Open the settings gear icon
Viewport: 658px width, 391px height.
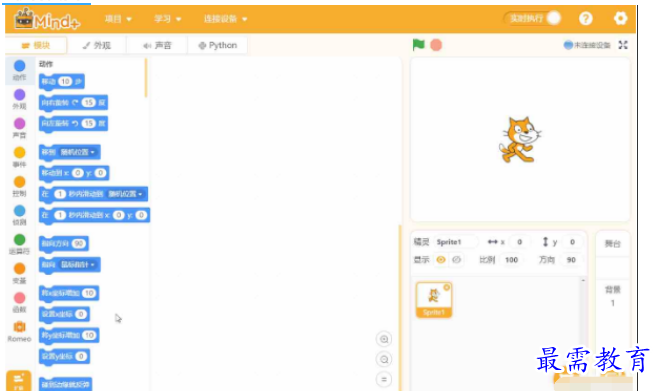(620, 18)
